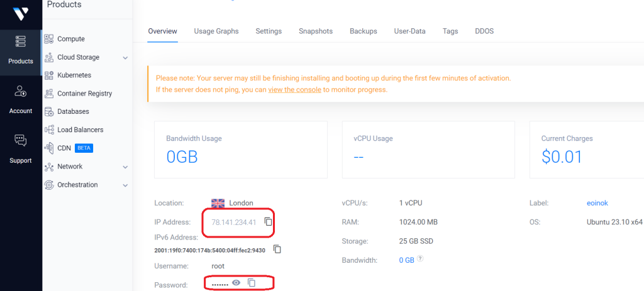Click the Products heading in the sidebar

(x=64, y=4)
